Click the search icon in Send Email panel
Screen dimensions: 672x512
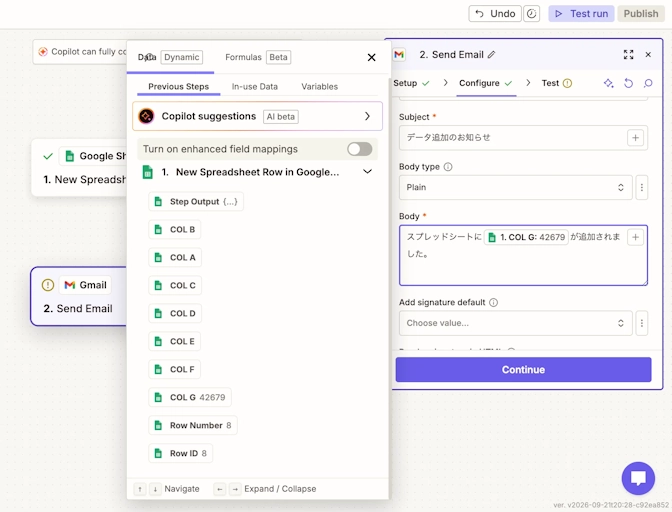pyautogui.click(x=648, y=83)
